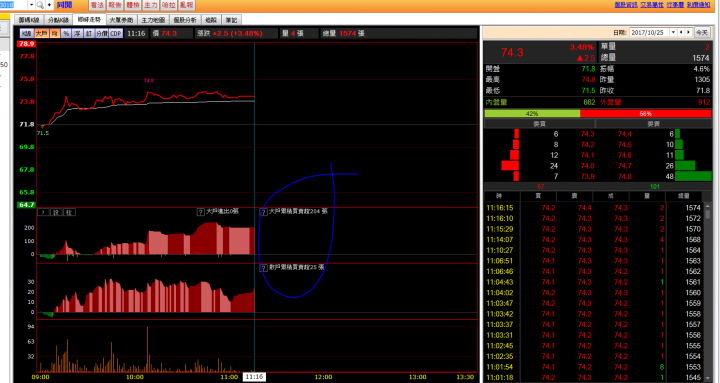Open the stock code dropdown arrow
720x383 pixels.
pyautogui.click(x=32, y=5)
